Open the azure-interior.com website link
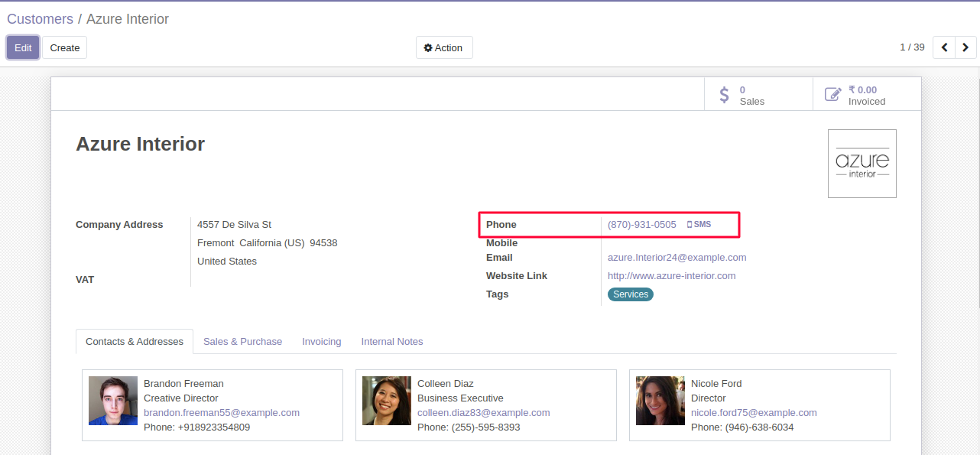Image resolution: width=980 pixels, height=455 pixels. coord(671,276)
